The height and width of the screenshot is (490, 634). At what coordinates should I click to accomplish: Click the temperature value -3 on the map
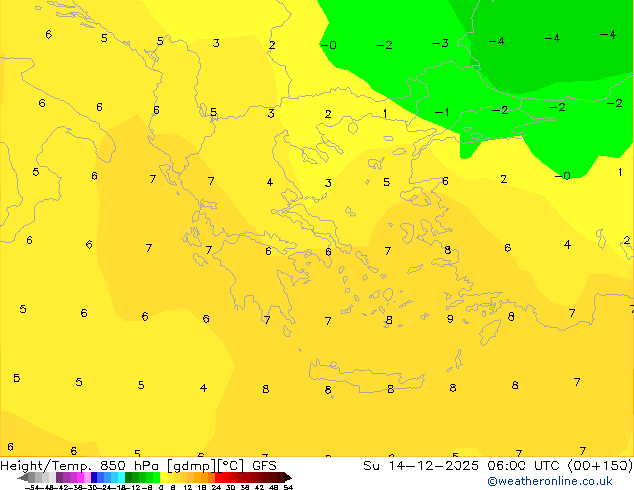click(x=441, y=43)
